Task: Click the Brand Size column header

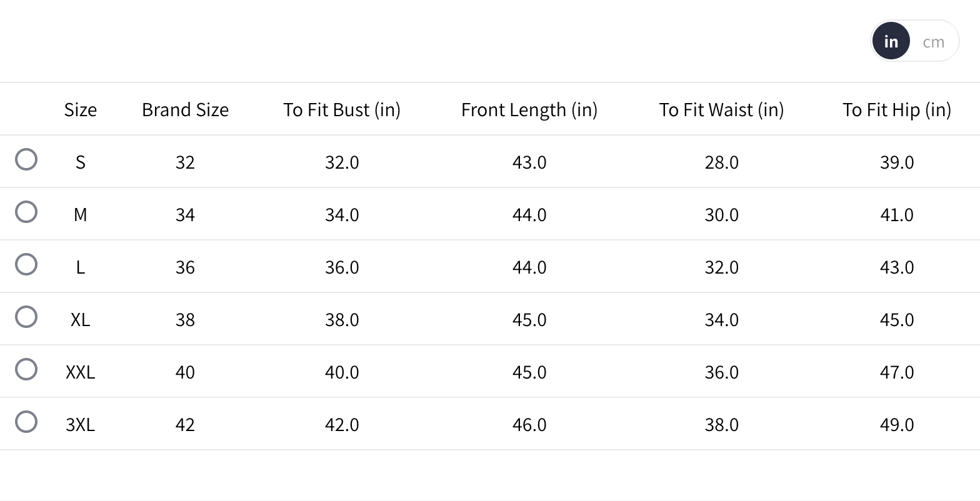Action: click(x=185, y=110)
